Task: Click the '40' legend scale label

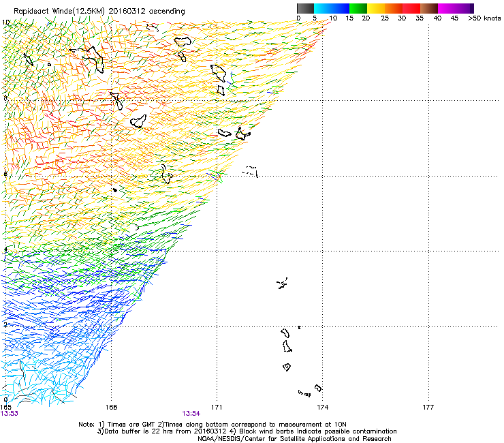Action: click(x=437, y=18)
